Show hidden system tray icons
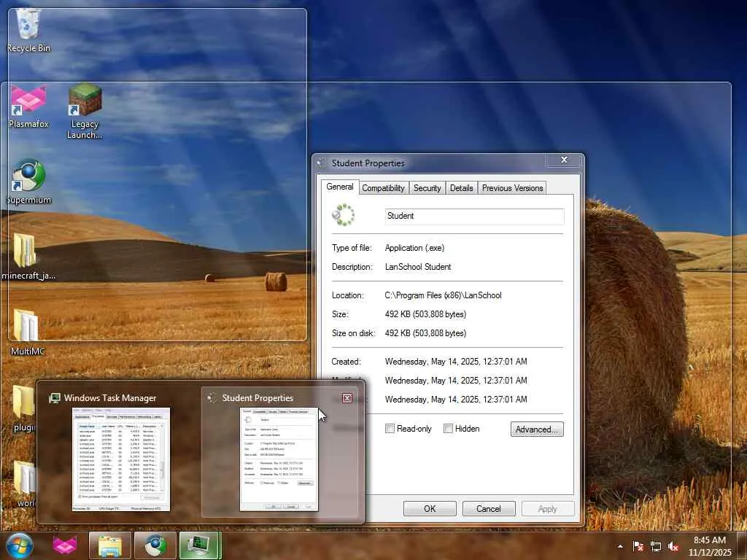Viewport: 747px width, 560px height. [x=620, y=546]
